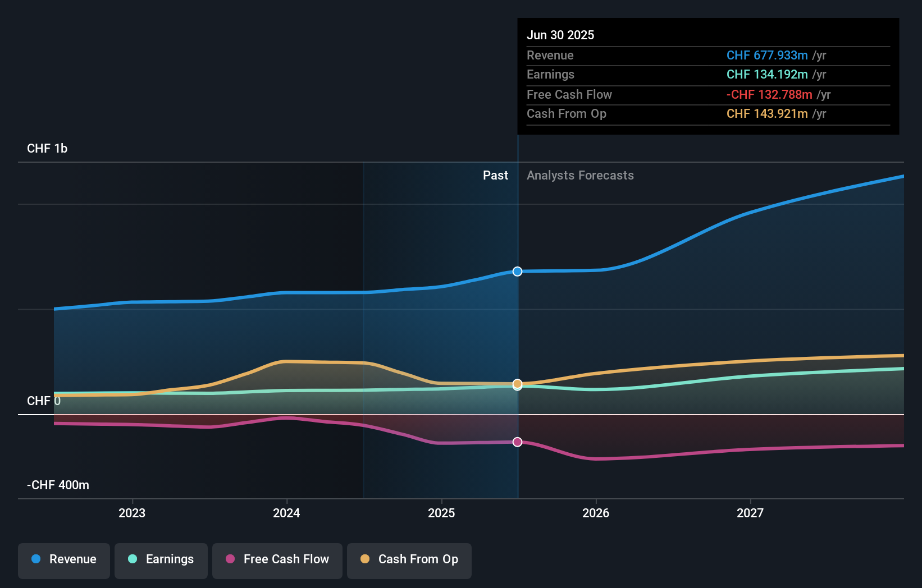Image resolution: width=922 pixels, height=588 pixels.
Task: Open details for the Past region
Action: (495, 175)
